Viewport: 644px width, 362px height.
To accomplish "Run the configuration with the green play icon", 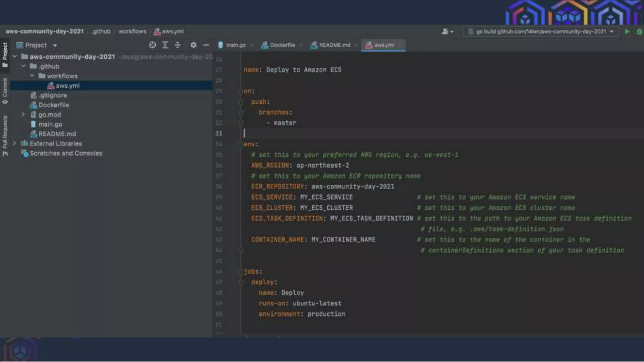I will click(627, 31).
